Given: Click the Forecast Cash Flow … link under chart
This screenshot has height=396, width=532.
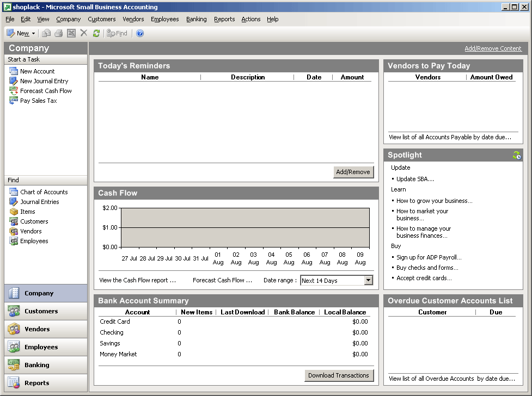Looking at the screenshot, I should (x=223, y=280).
